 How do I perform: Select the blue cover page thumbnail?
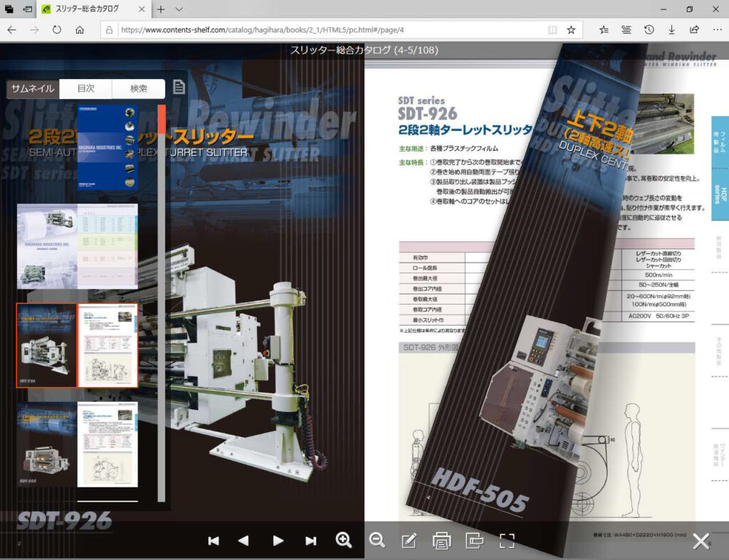[107, 147]
